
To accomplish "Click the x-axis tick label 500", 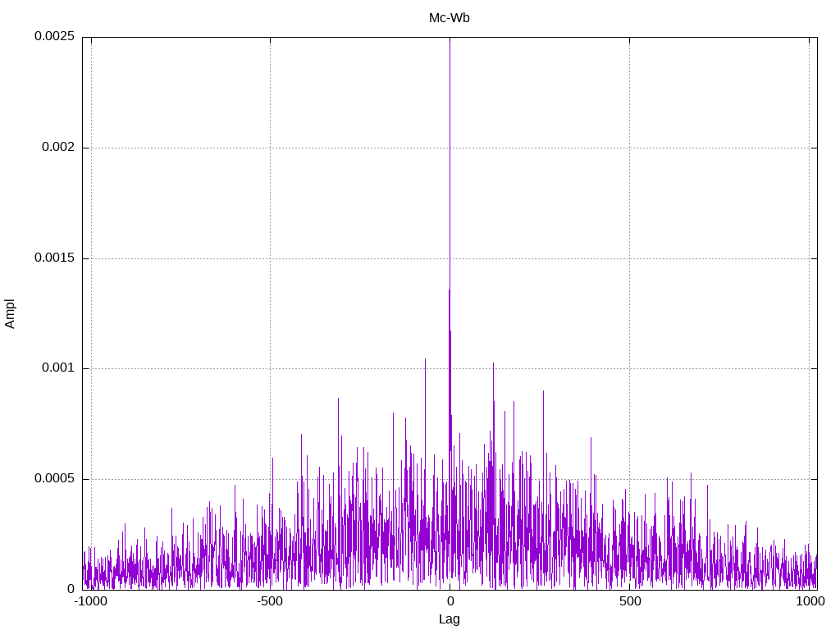I will (630, 601).
